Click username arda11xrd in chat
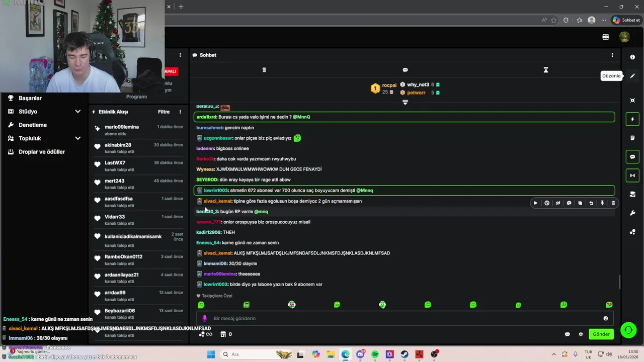This screenshot has height=362, width=644. (206, 117)
